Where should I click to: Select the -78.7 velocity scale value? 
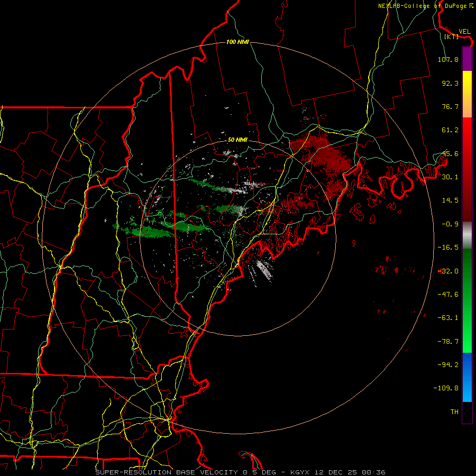coord(448,342)
